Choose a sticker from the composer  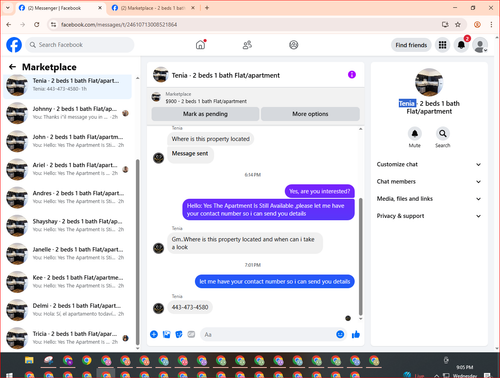pyautogui.click(x=179, y=334)
